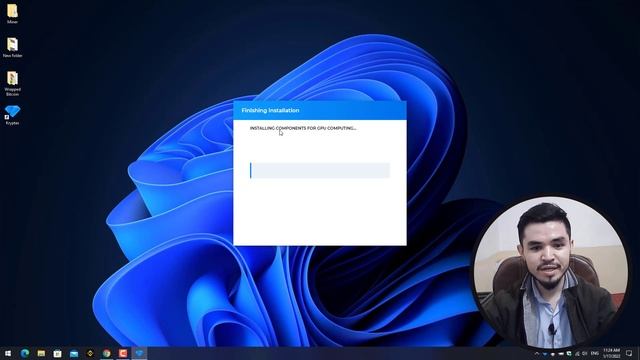Open network settings from the tray

coord(577,353)
